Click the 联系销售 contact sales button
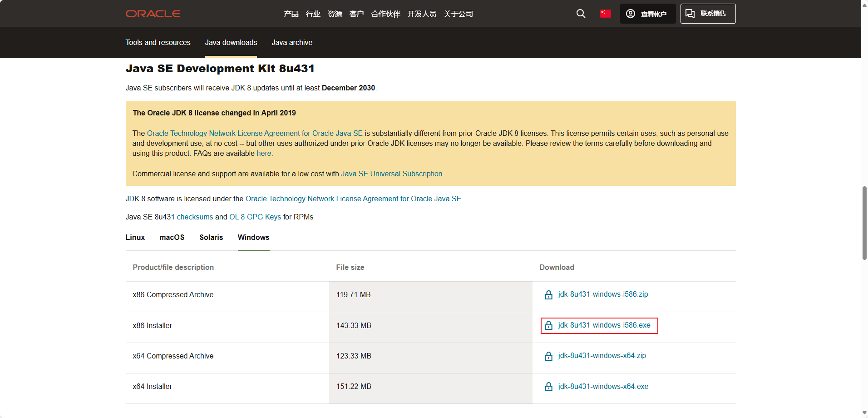868x418 pixels. pos(708,14)
